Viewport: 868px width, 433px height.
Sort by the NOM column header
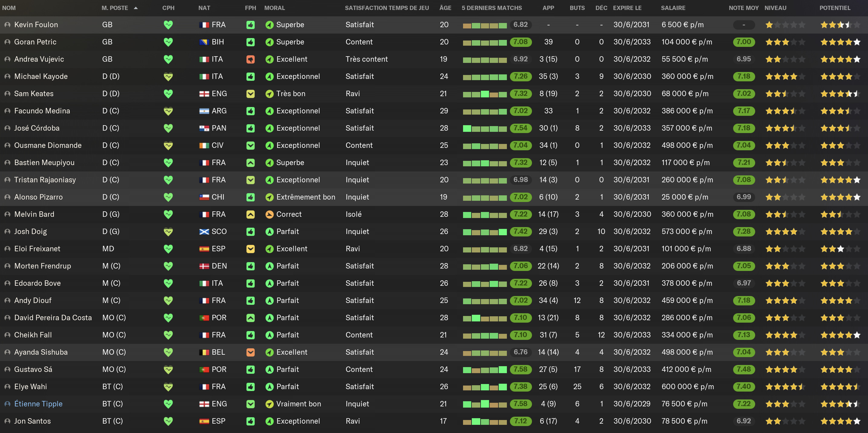click(x=9, y=8)
